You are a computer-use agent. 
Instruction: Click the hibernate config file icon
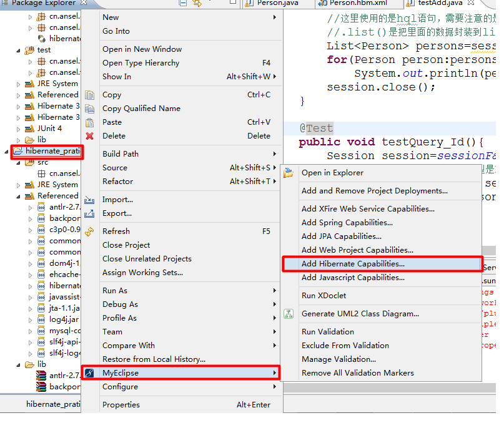click(41, 39)
